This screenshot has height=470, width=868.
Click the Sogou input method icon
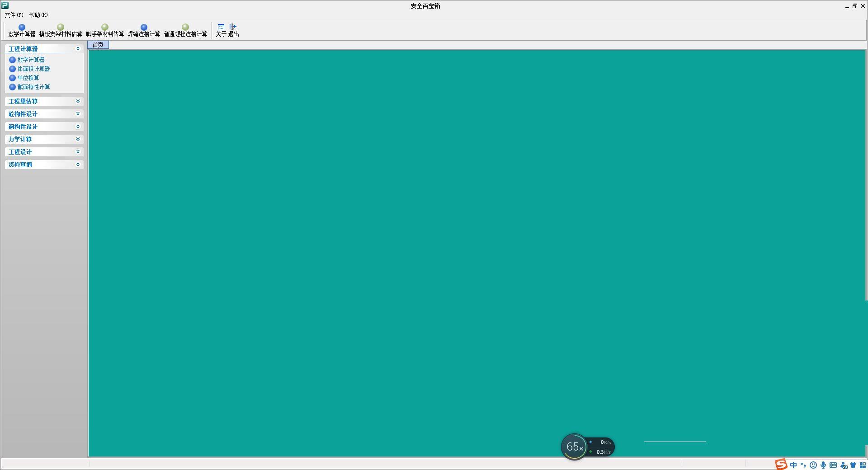coord(781,465)
